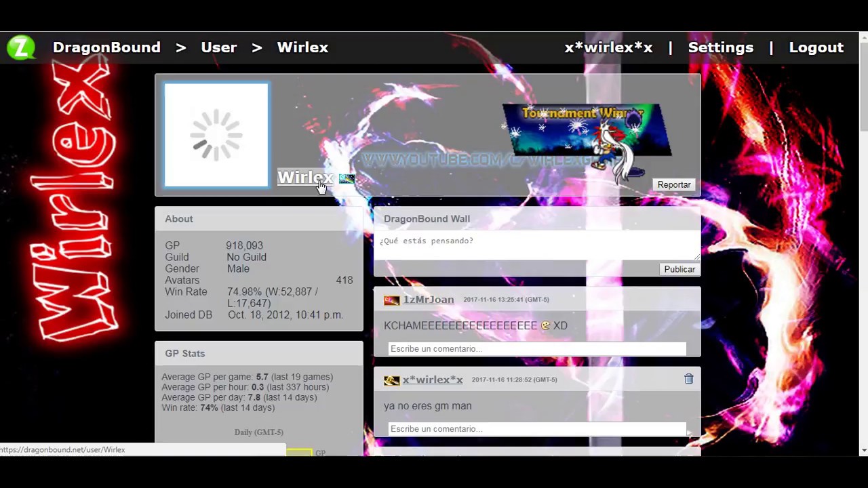Click the 'Average GP per hour' line

click(x=245, y=387)
